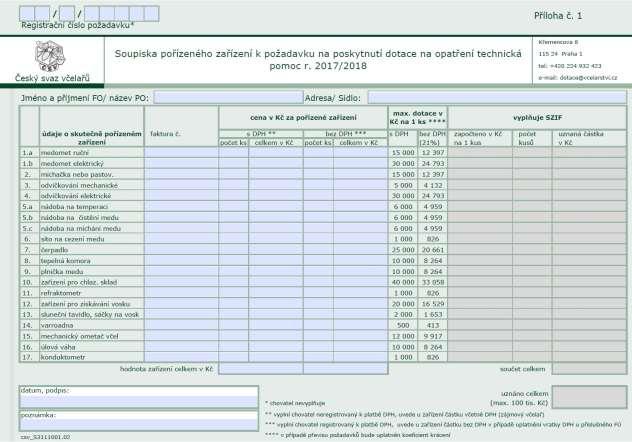Click the 'faktura č.' column header
Screen dimensions: 632x442
point(165,134)
